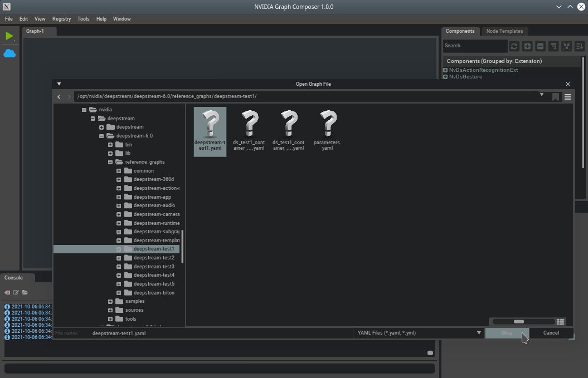The image size is (588, 378).
Task: Open the Registry menu
Action: [x=61, y=19]
